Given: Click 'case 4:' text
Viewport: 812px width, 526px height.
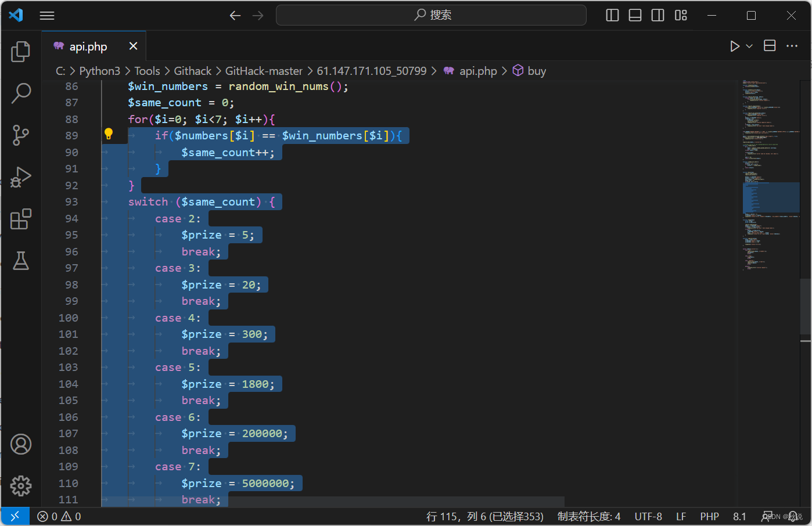Looking at the screenshot, I should (178, 318).
